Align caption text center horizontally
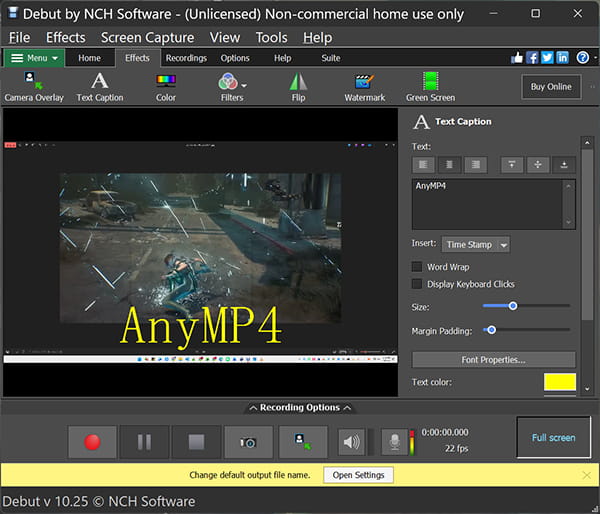 [449, 165]
